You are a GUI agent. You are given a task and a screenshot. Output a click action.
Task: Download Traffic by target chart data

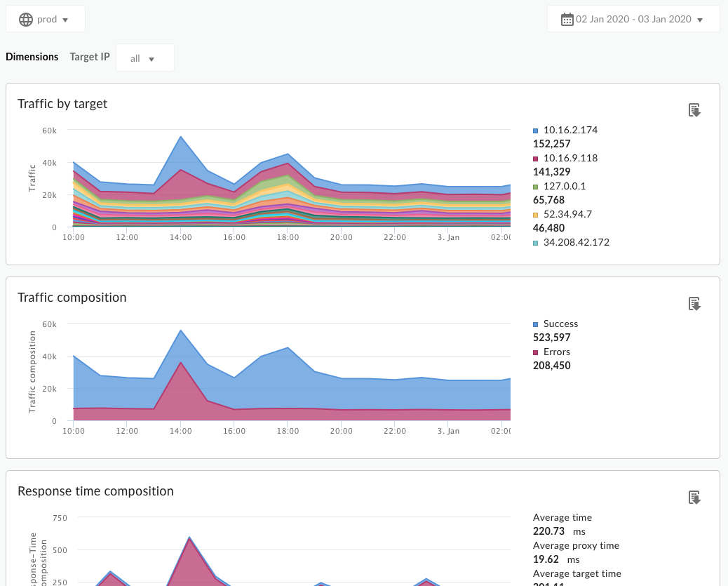[694, 110]
